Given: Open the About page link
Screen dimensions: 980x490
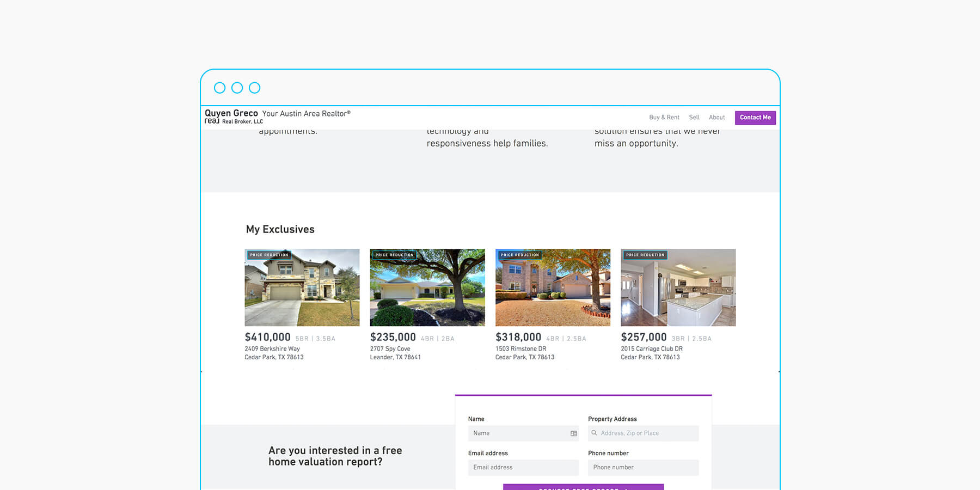Looking at the screenshot, I should (717, 118).
